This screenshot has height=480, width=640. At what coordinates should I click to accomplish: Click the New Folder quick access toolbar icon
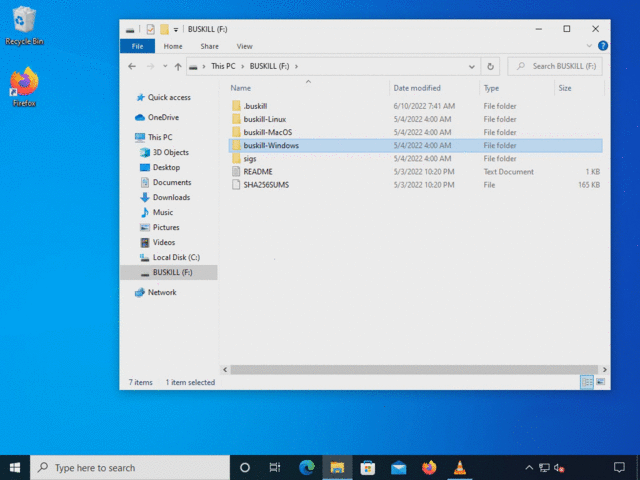click(x=164, y=29)
